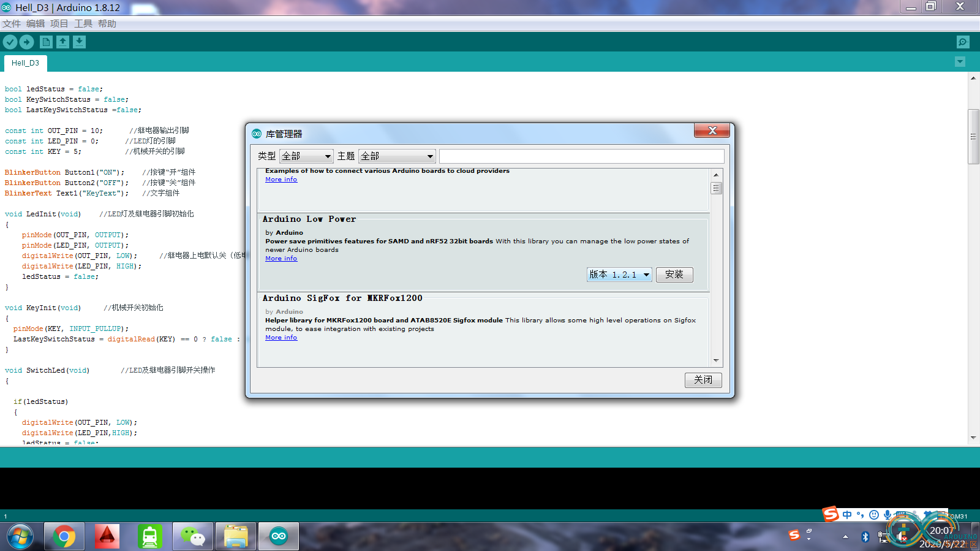980x551 pixels.
Task: Open Google Chrome from the taskbar
Action: (x=64, y=537)
